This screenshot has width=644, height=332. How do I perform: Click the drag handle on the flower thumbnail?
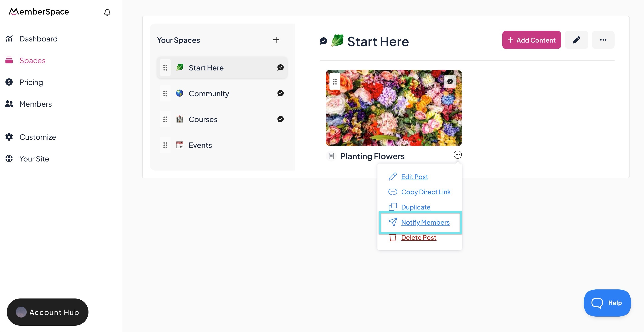pyautogui.click(x=335, y=82)
